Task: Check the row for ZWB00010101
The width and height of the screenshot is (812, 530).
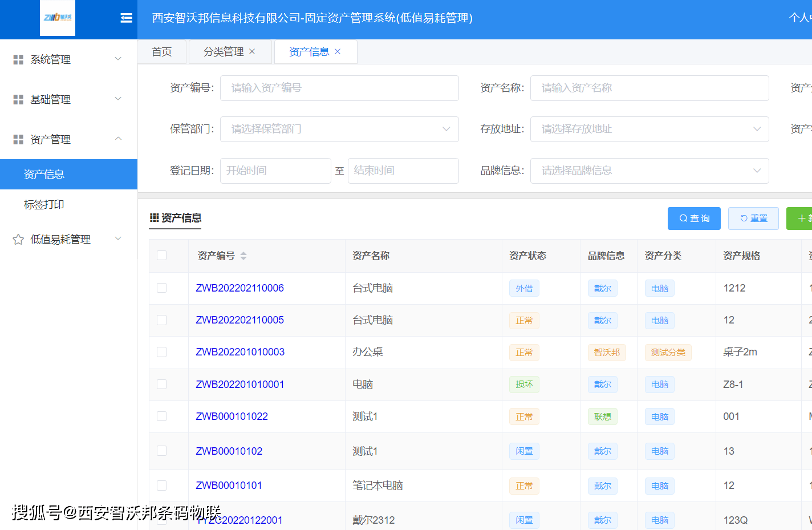Action: click(162, 485)
